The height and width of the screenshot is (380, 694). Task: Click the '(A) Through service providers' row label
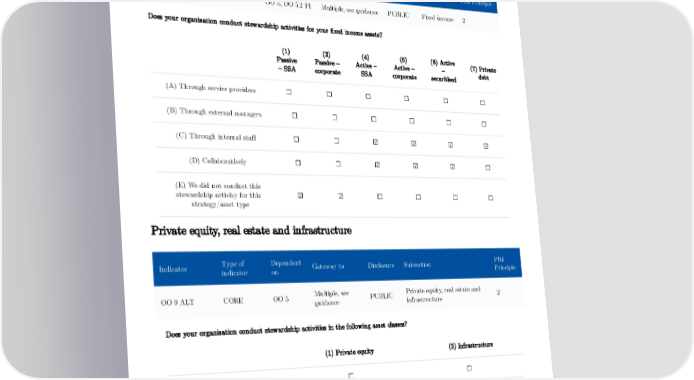click(x=211, y=88)
